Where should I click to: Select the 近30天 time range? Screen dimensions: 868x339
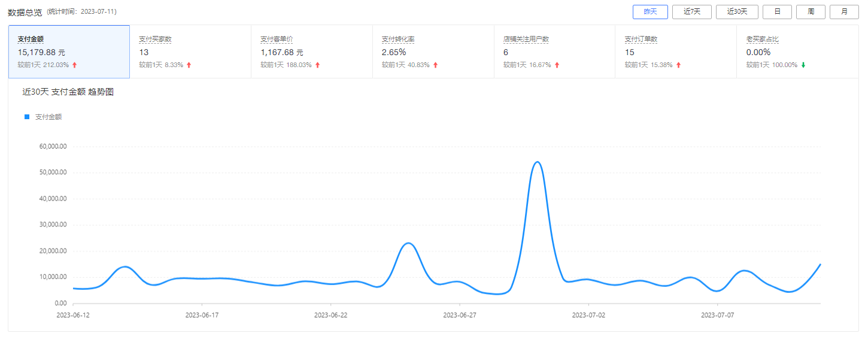coord(736,12)
